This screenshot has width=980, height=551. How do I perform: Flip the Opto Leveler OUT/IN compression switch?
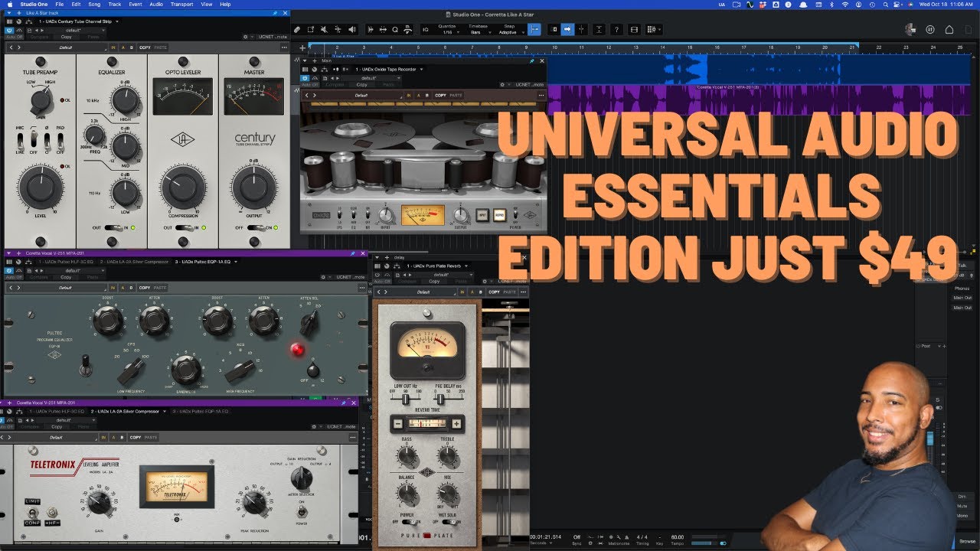(x=183, y=227)
